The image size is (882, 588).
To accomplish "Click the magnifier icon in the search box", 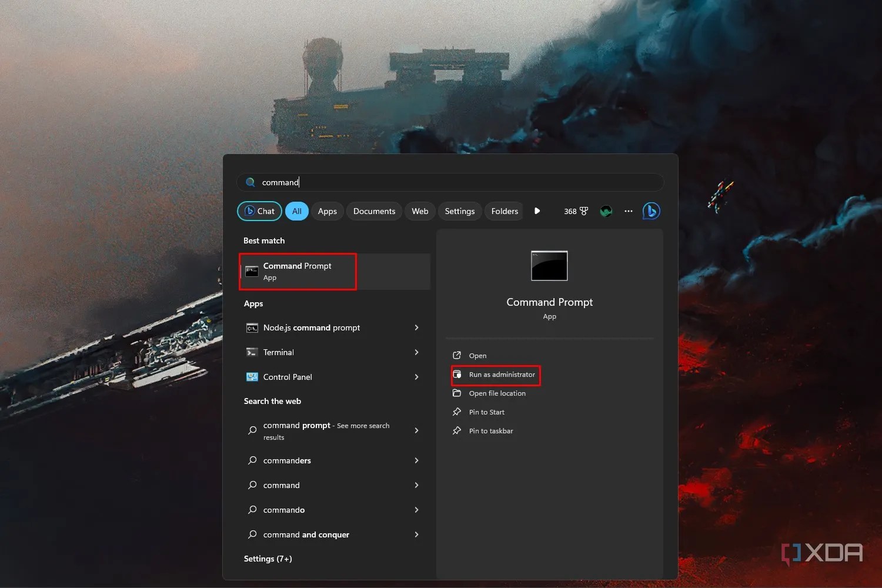I will (x=250, y=182).
